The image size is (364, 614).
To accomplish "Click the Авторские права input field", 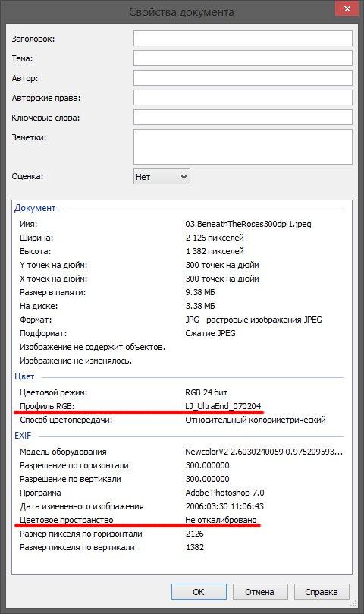I will pyautogui.click(x=243, y=97).
